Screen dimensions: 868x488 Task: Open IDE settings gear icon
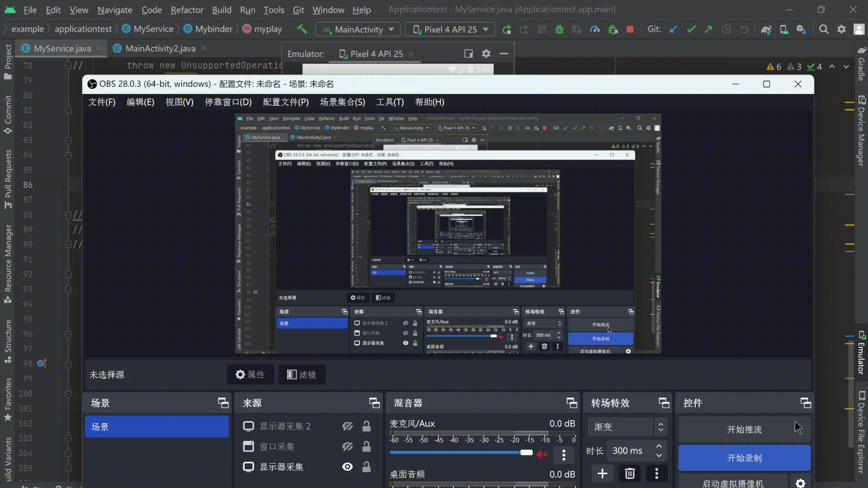[x=841, y=29]
